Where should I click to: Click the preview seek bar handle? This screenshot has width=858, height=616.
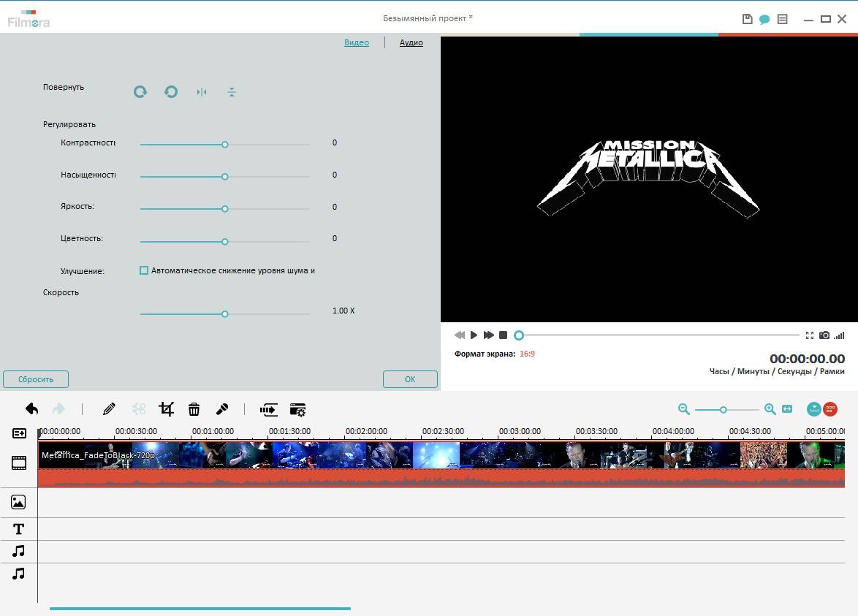(x=519, y=335)
